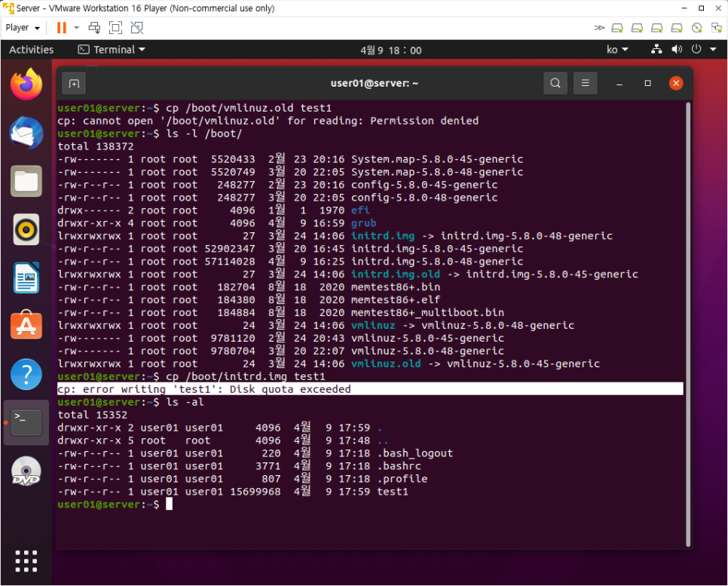Expand the system menu arrow in top bar
The image size is (728, 586).
[x=713, y=49]
